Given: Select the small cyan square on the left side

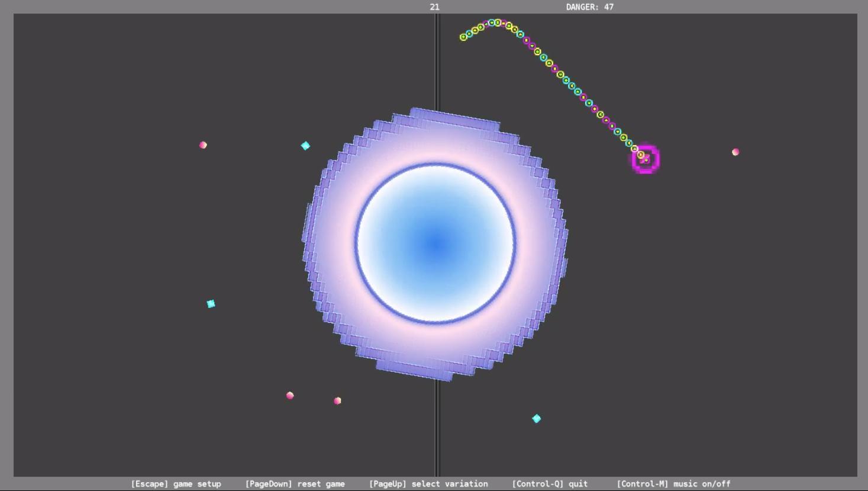Looking at the screenshot, I should 210,303.
